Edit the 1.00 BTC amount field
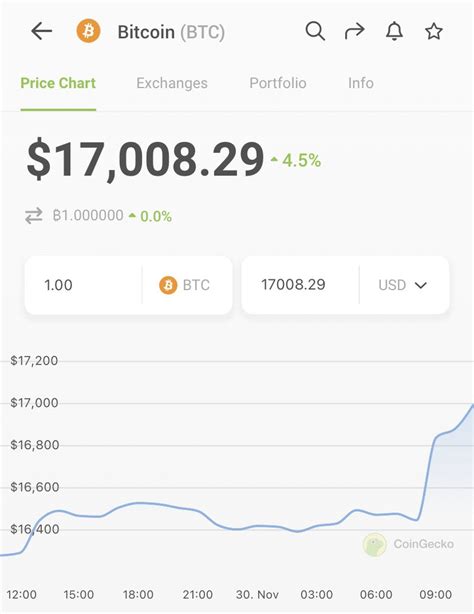The height and width of the screenshot is (614, 474). click(83, 285)
